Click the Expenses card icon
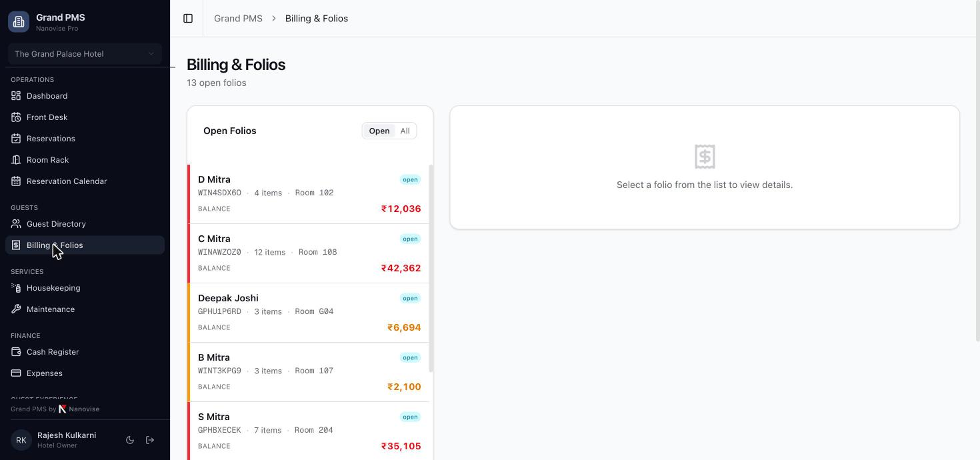 (x=16, y=373)
